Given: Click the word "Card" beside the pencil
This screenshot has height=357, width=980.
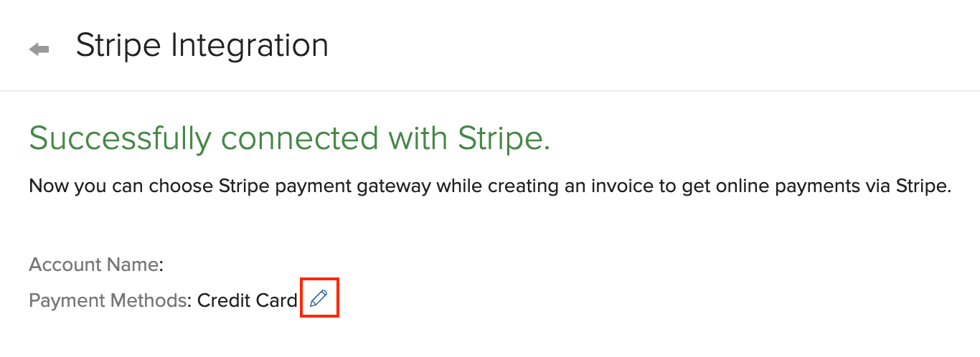Looking at the screenshot, I should tap(278, 300).
